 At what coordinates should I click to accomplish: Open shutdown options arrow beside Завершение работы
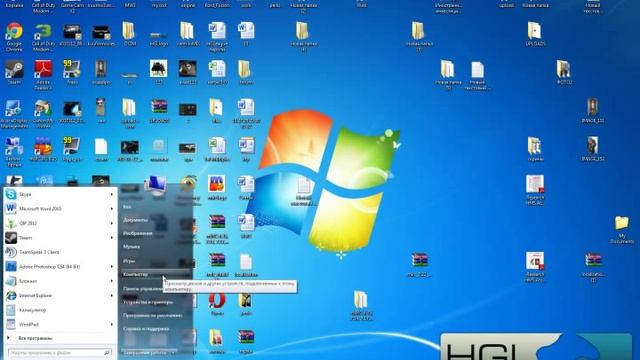click(174, 352)
